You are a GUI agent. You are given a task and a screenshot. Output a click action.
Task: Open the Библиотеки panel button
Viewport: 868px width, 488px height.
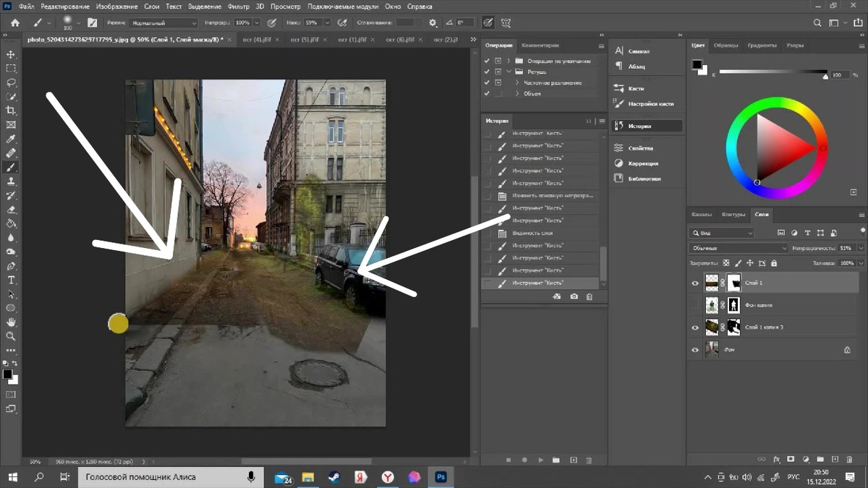(644, 179)
